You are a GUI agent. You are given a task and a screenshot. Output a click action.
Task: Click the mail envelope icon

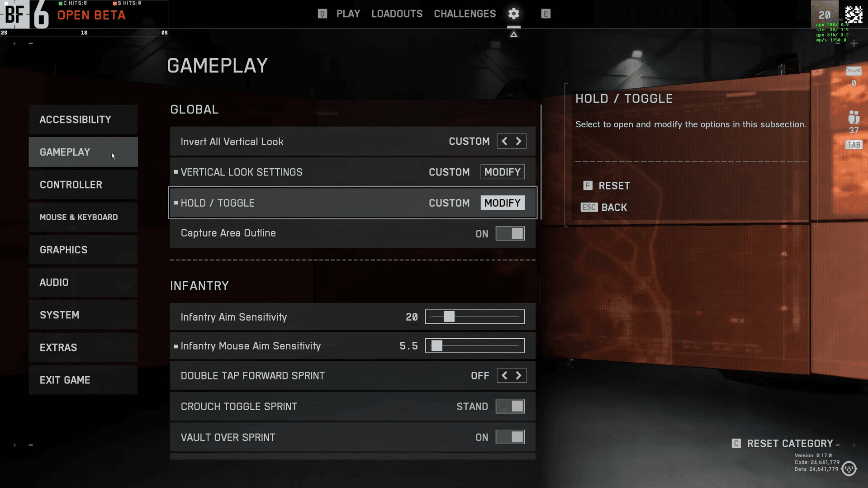coord(854,71)
